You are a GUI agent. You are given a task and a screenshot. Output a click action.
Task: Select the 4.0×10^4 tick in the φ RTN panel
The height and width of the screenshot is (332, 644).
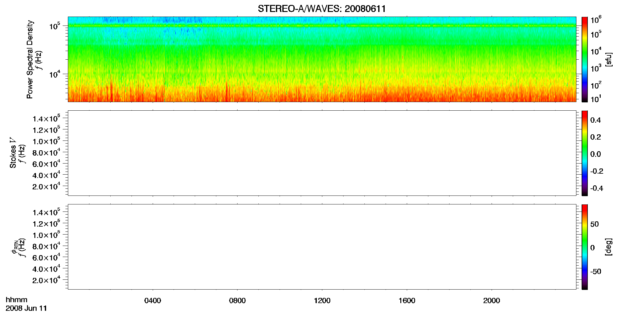coord(46,268)
